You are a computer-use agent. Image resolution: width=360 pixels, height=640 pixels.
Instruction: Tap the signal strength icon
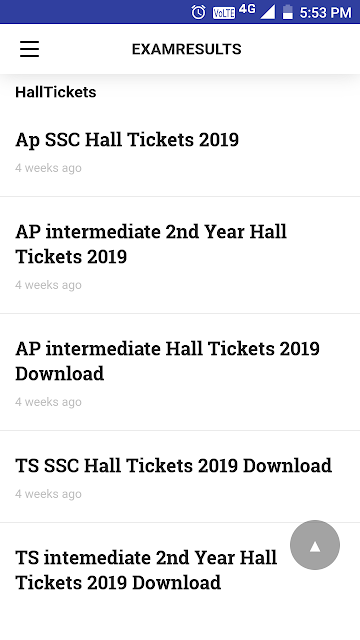[x=268, y=12]
